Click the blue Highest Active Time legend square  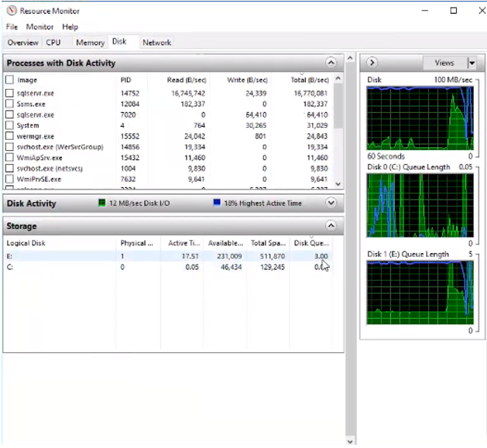point(217,203)
